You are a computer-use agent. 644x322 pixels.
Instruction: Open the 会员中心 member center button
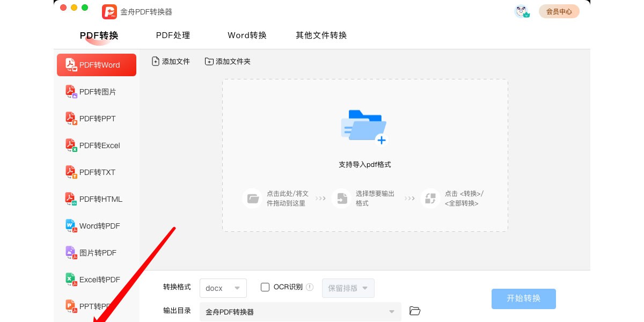point(559,11)
